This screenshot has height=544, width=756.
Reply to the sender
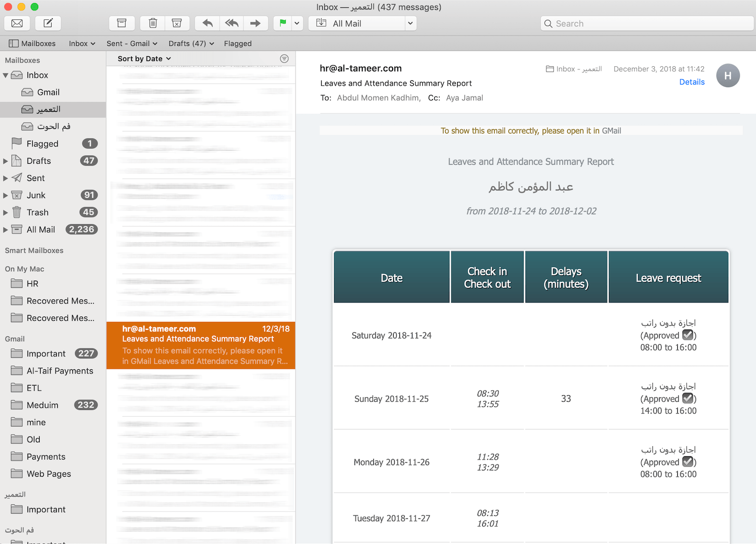pyautogui.click(x=207, y=23)
